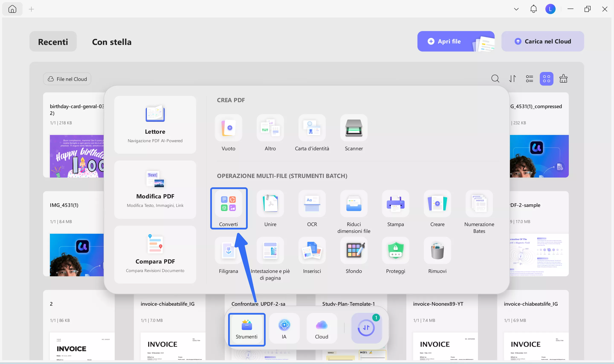
Task: Open the Numerazione Bates tool
Action: coord(479,203)
